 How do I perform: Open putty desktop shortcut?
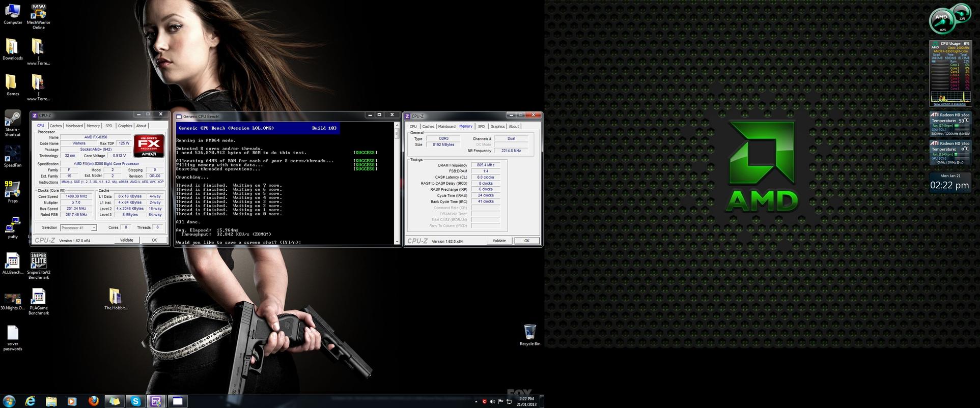(x=13, y=227)
